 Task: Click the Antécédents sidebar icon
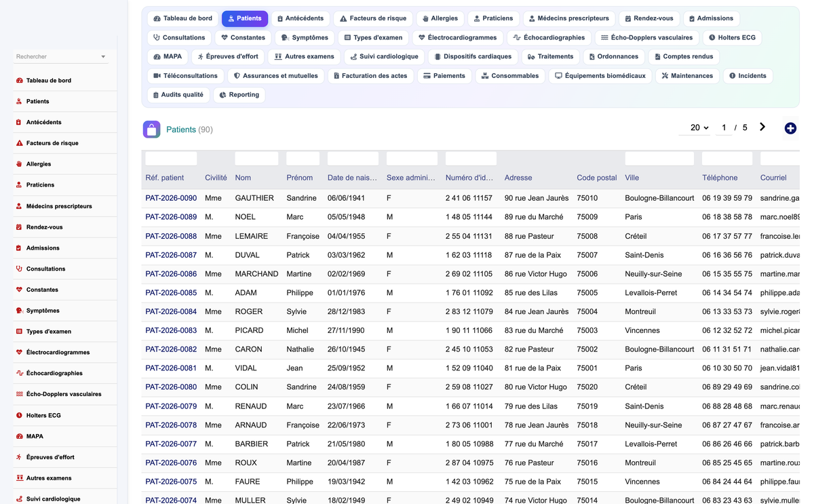click(x=19, y=122)
